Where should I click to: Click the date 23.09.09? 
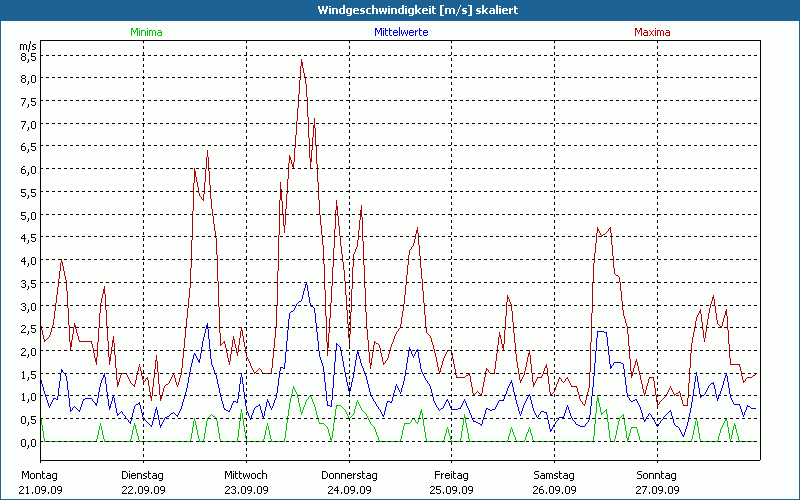(246, 490)
